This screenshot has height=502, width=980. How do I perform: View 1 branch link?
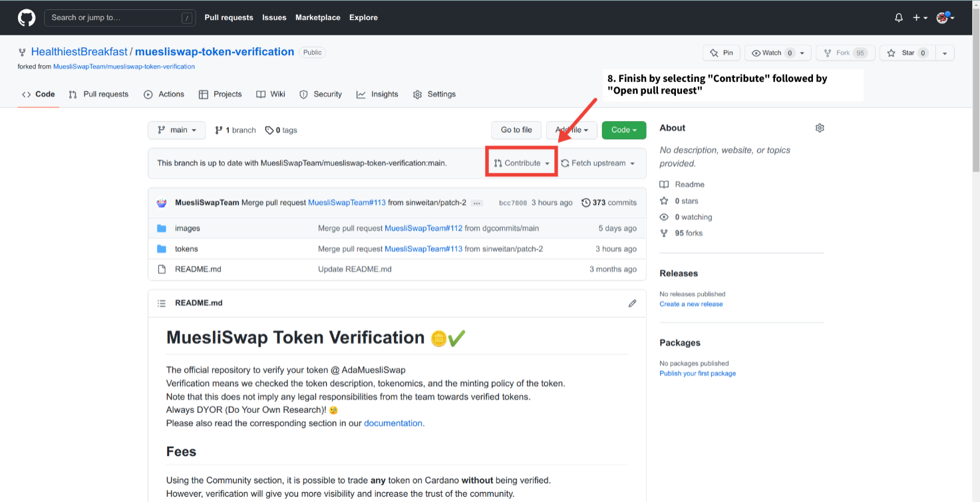[x=236, y=130]
